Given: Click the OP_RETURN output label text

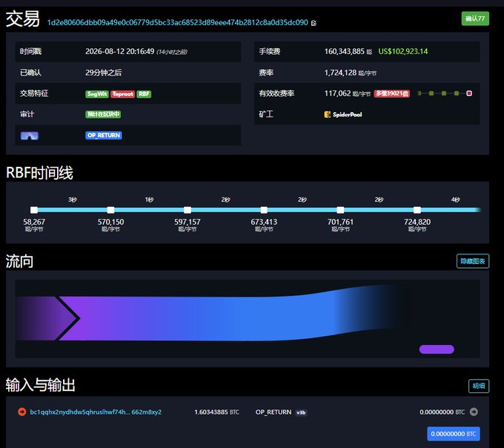Looking at the screenshot, I should click(x=273, y=412).
